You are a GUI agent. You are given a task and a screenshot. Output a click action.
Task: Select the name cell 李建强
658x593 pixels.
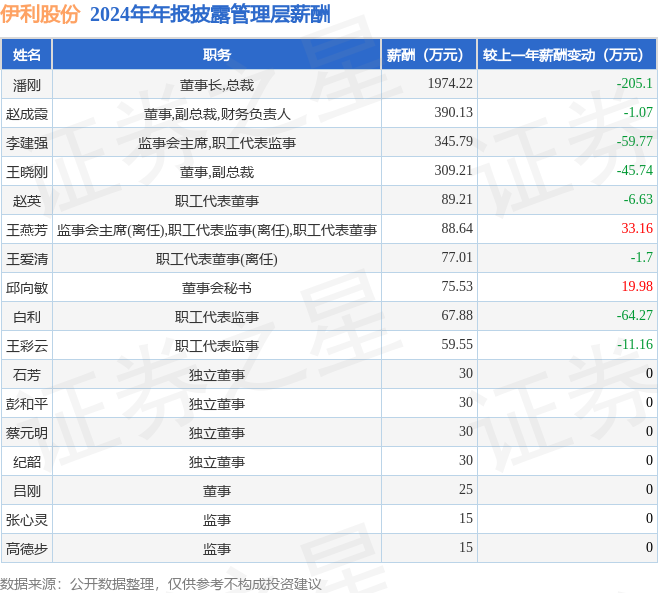pyautogui.click(x=27, y=143)
